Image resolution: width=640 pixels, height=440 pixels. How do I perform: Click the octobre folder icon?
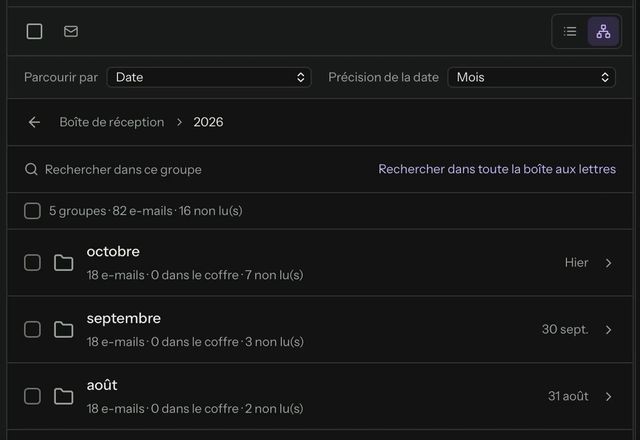[x=63, y=263]
